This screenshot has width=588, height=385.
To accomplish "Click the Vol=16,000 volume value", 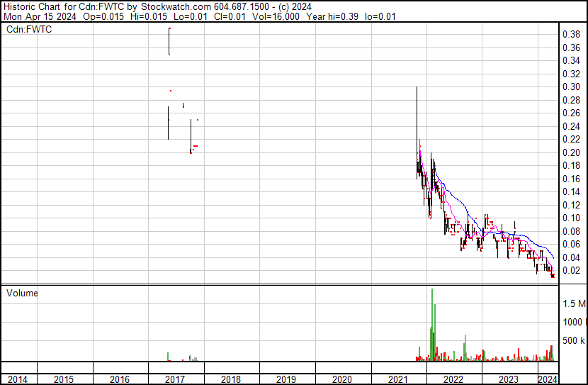I will 276,16.
